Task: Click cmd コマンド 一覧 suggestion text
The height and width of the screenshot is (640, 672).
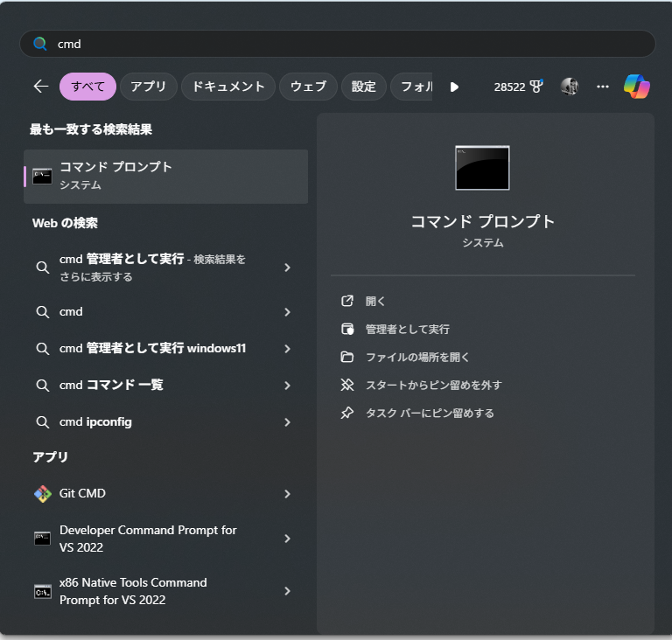Action: pyautogui.click(x=111, y=385)
